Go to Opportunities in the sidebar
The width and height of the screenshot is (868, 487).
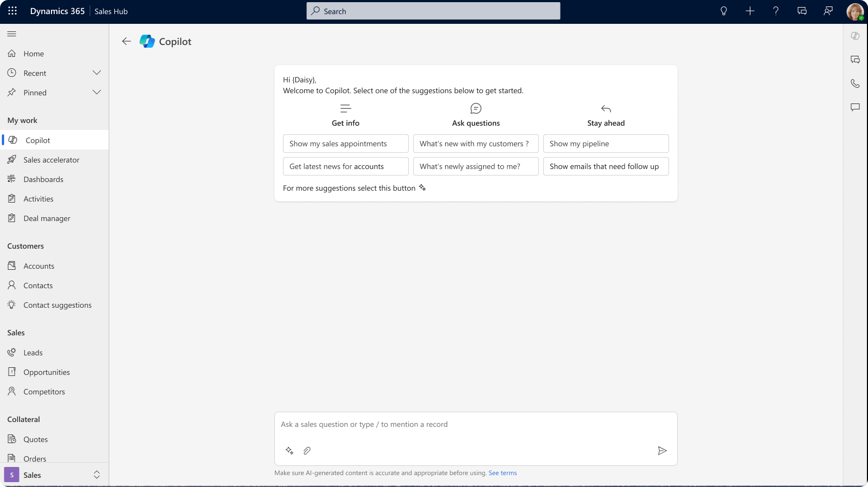coord(47,372)
